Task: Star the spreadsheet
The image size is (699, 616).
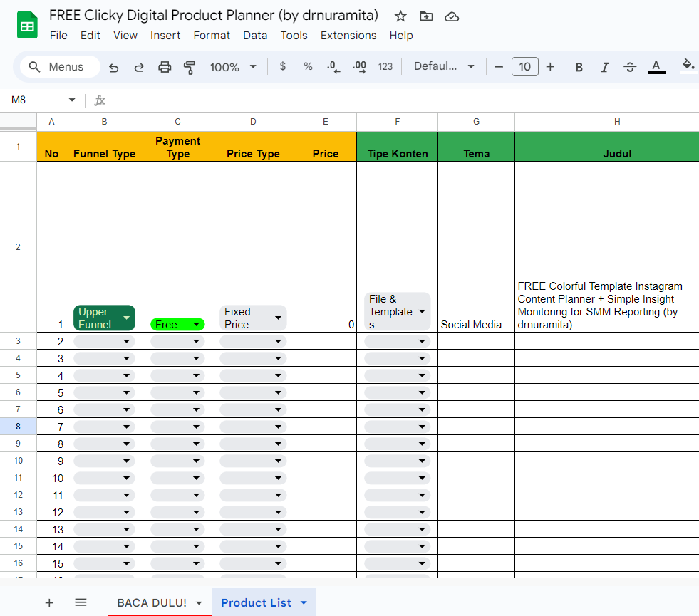Action: tap(400, 16)
